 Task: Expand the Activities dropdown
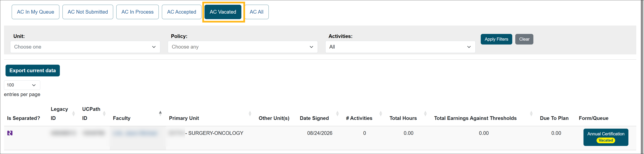pos(400,47)
